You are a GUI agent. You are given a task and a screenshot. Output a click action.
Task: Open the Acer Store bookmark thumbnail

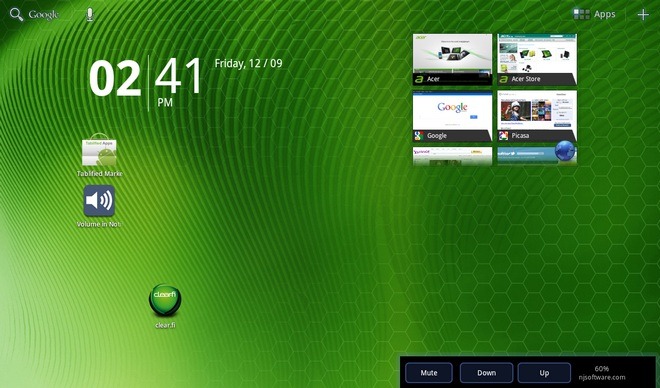tap(537, 60)
